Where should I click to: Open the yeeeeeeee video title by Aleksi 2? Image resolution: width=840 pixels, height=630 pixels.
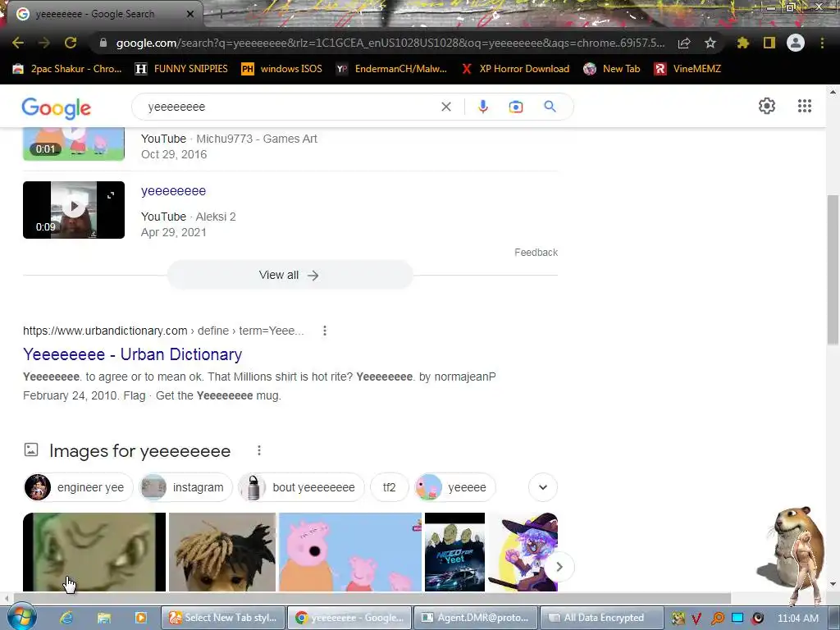[173, 190]
